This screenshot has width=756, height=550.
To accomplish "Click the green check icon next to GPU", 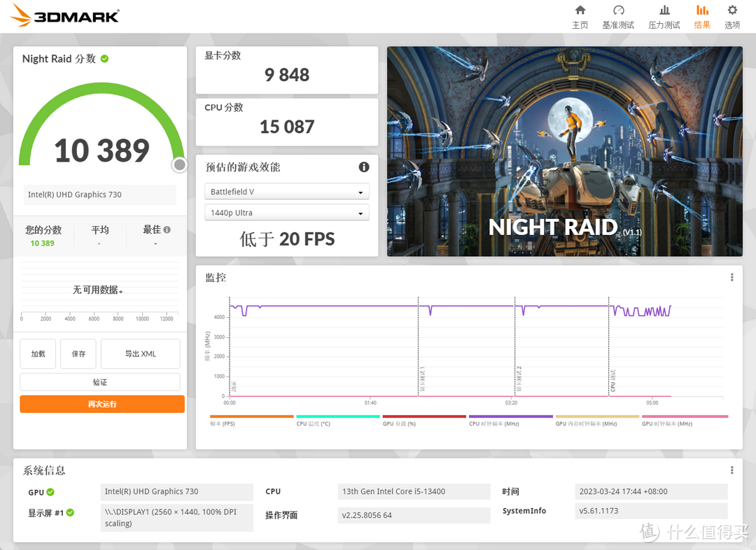I will pyautogui.click(x=50, y=492).
